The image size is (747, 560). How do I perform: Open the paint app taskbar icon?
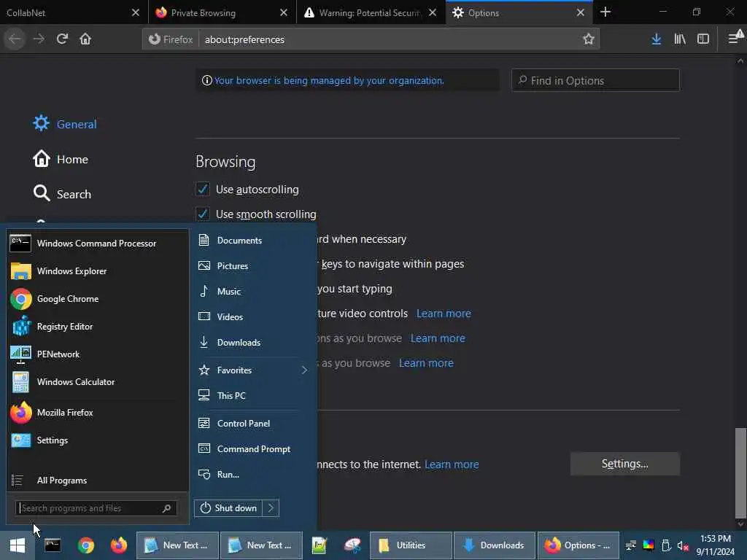(x=352, y=545)
